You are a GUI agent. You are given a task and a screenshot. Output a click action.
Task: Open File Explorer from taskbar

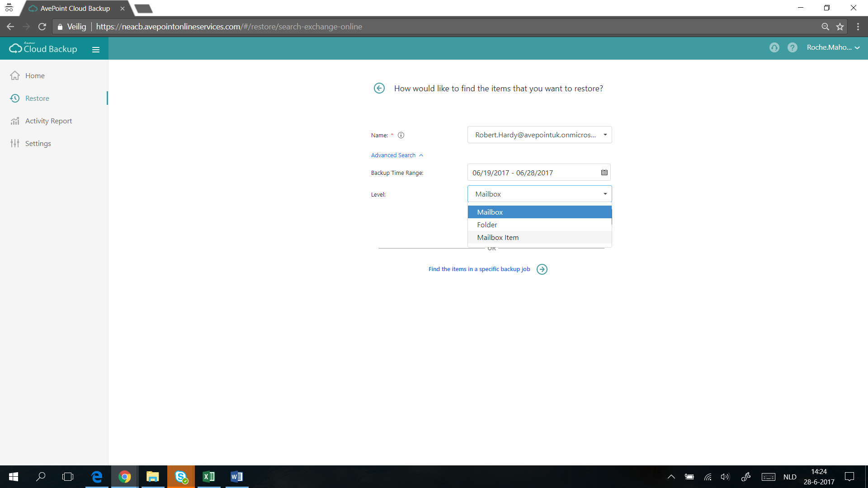click(153, 477)
